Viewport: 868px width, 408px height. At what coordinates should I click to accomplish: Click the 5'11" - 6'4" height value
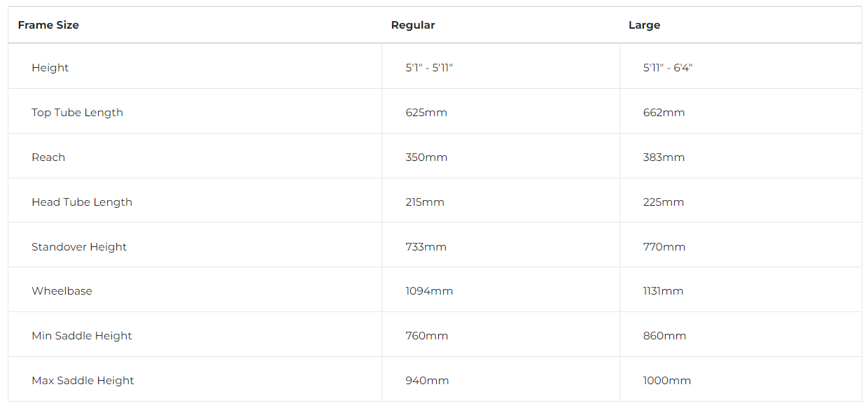tap(668, 68)
